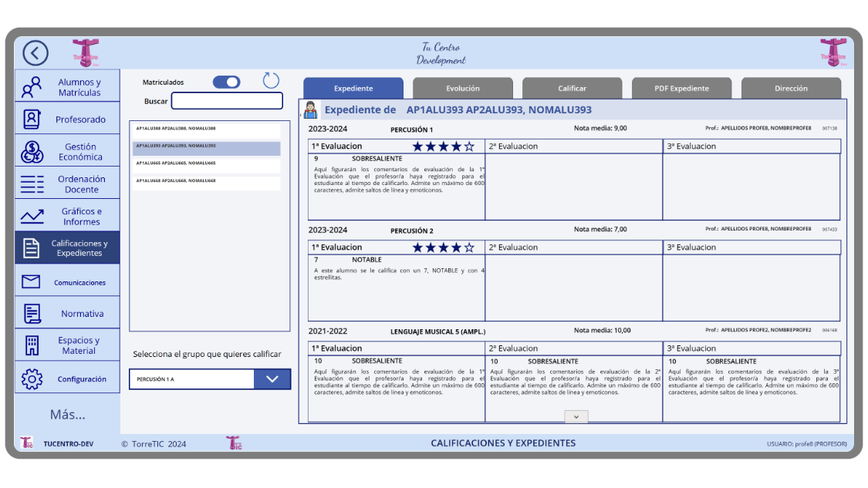Viewport: 868px width, 488px height.
Task: Open the PDF Expediente tab
Action: (681, 88)
